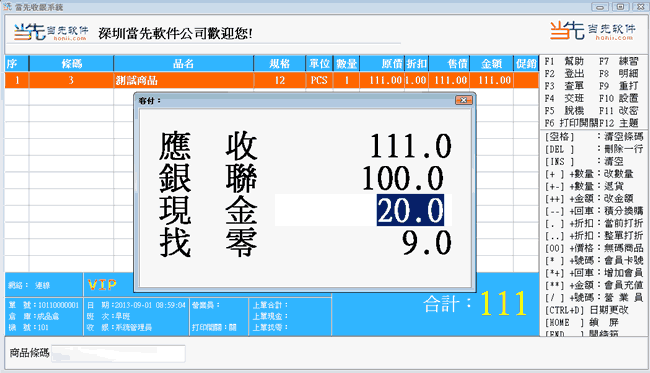Click the 促銷 column header

click(526, 63)
